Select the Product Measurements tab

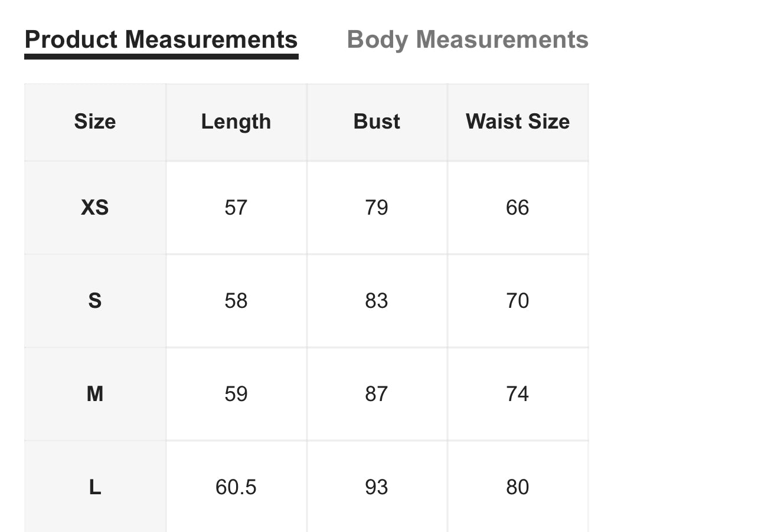coord(161,40)
